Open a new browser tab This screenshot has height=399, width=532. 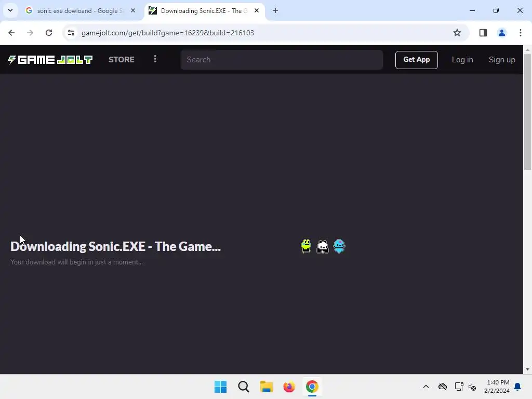(x=275, y=10)
